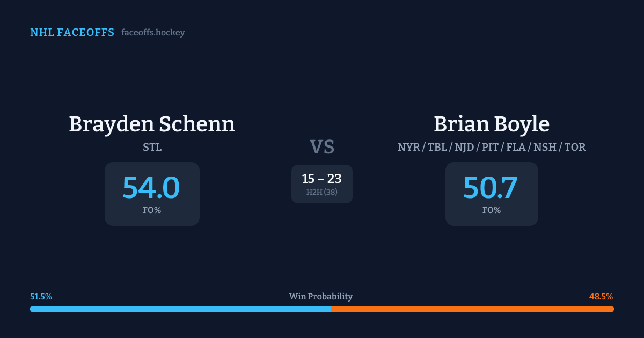Viewport: 644px width, 338px height.
Task: Click the 48.5% win probability figure
Action: coord(601,297)
